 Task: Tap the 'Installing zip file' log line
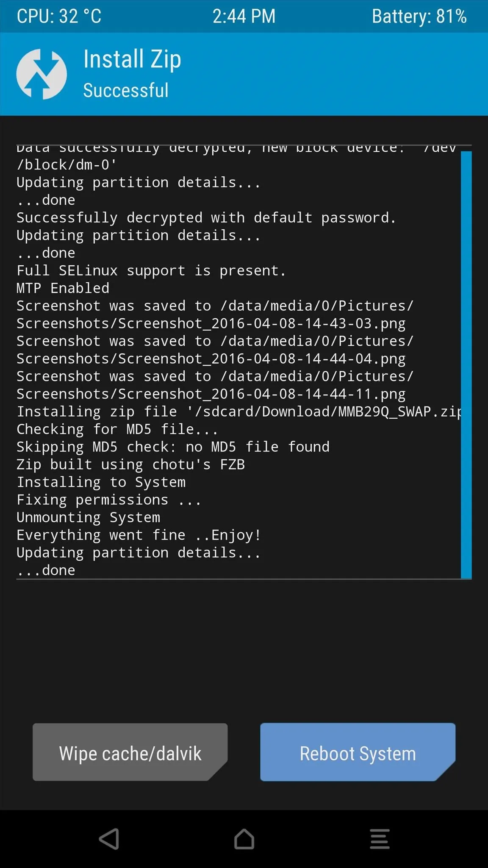239,412
